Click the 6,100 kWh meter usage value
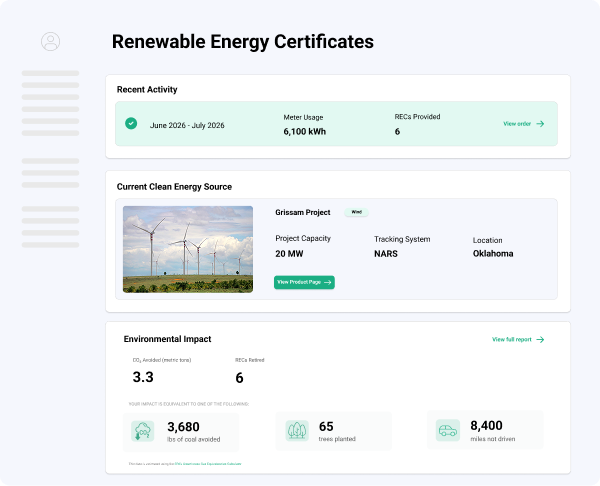This screenshot has width=600, height=486. tap(305, 132)
